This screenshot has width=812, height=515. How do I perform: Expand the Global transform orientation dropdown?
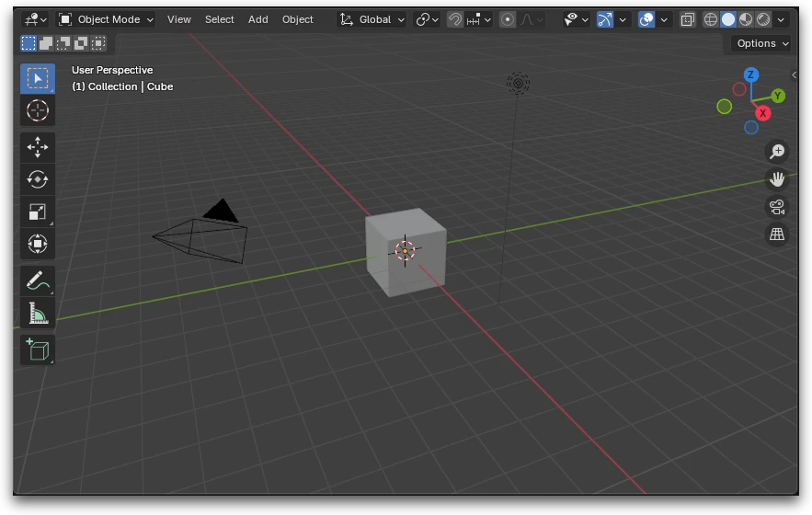(x=372, y=19)
